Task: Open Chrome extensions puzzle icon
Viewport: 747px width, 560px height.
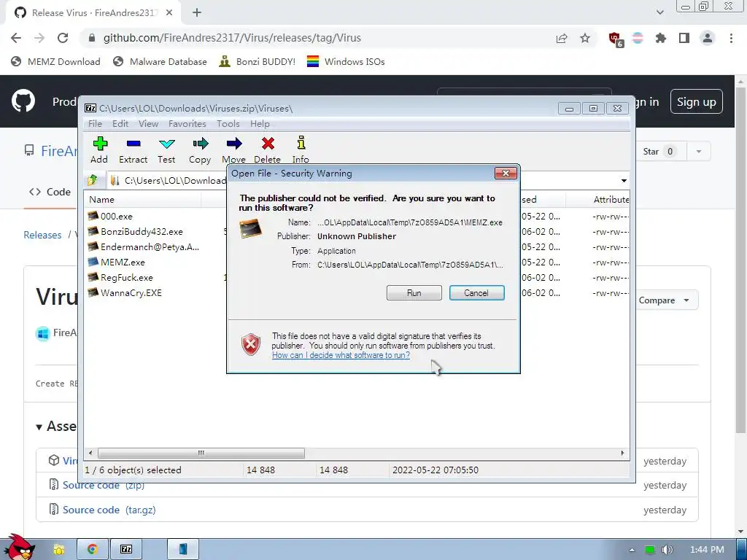Action: tap(661, 38)
